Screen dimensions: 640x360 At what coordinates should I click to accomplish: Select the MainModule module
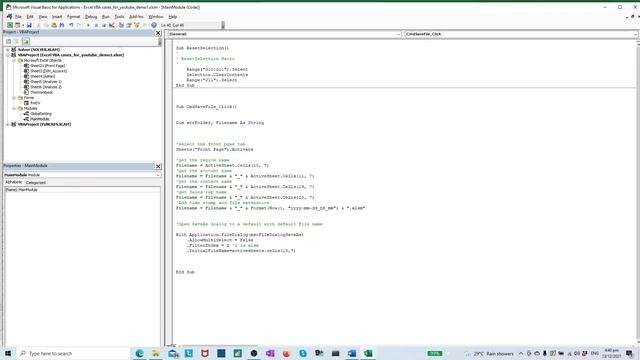(x=40, y=119)
